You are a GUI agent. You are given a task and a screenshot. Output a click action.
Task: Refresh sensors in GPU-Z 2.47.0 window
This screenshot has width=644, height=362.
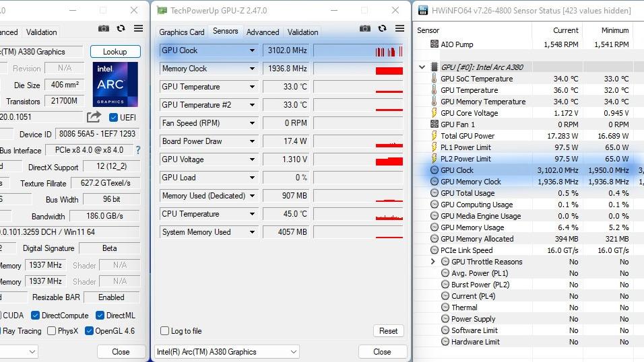[x=383, y=28]
